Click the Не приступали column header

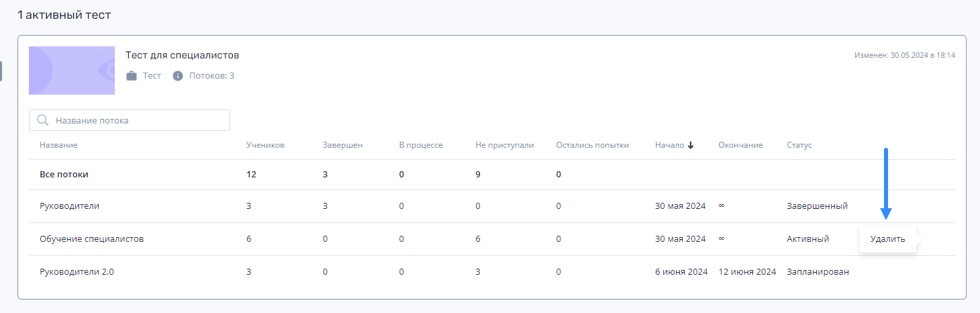pos(505,145)
